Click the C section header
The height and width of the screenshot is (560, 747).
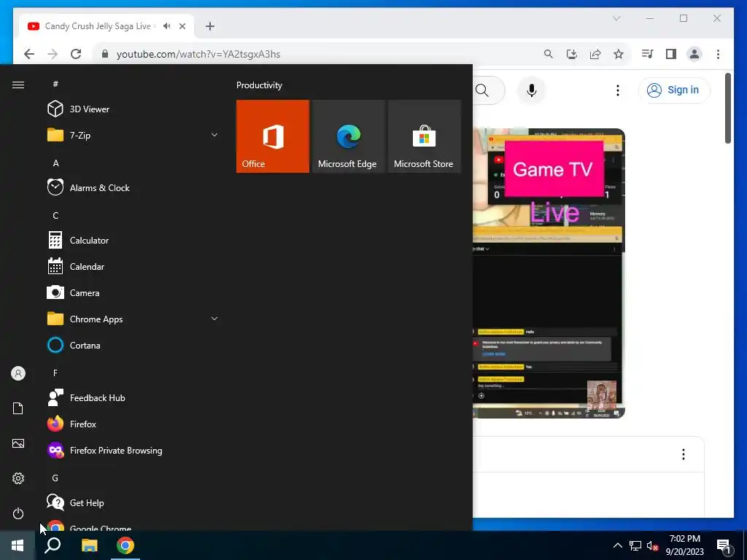[x=55, y=215]
